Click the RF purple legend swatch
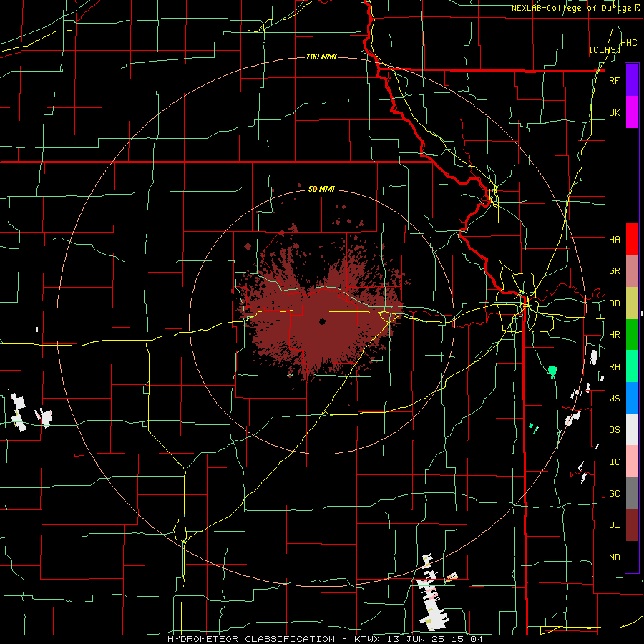The height and width of the screenshot is (644, 644). point(632,80)
